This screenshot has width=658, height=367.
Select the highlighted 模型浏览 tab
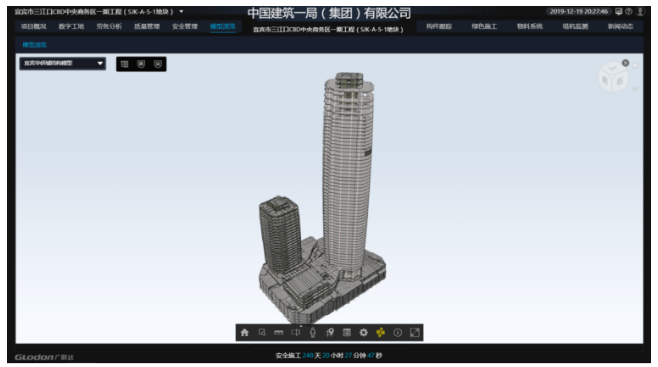pyautogui.click(x=222, y=26)
